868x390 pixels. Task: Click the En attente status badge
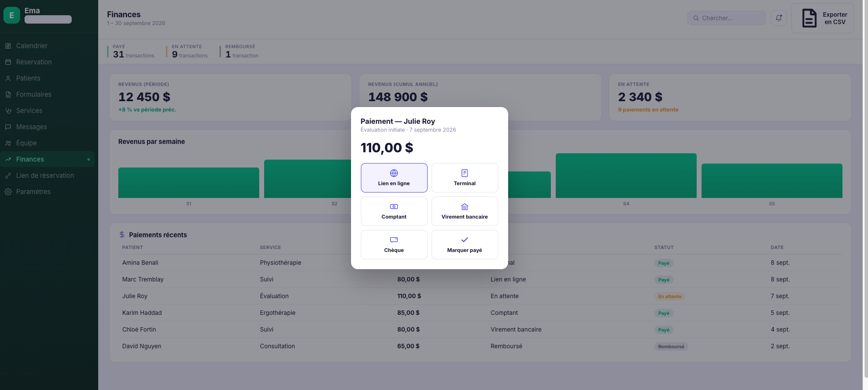point(670,296)
